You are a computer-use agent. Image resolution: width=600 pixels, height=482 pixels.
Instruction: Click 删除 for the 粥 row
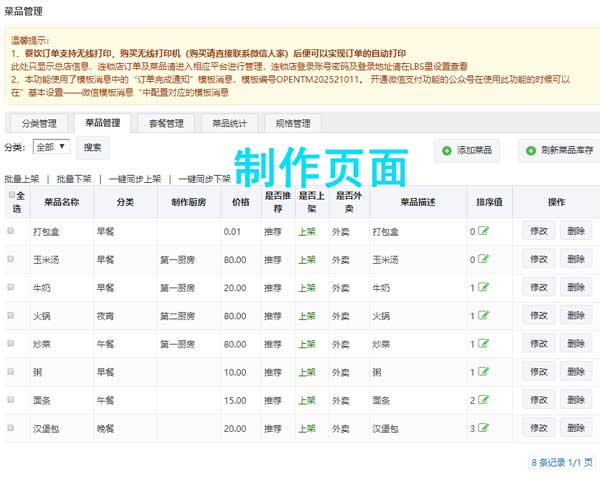tap(576, 372)
